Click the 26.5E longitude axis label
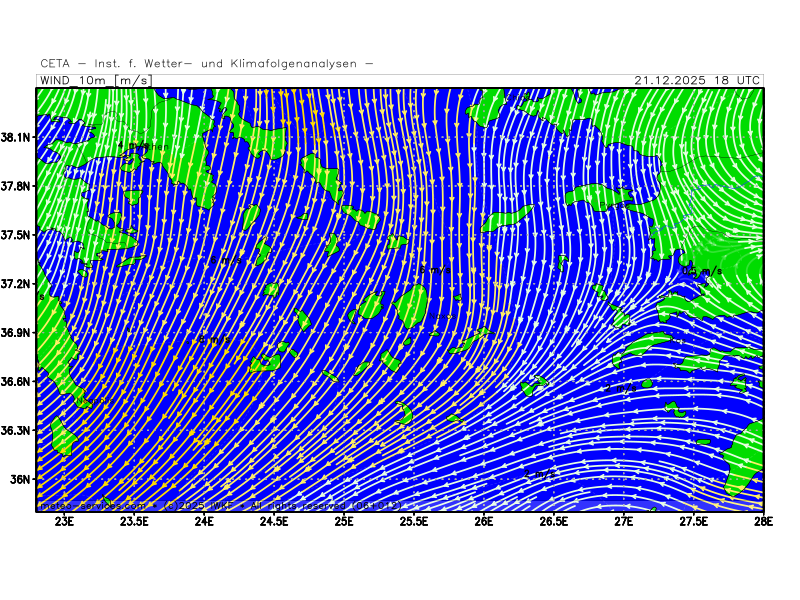Viewport: 800px width, 600px height. coord(554,521)
